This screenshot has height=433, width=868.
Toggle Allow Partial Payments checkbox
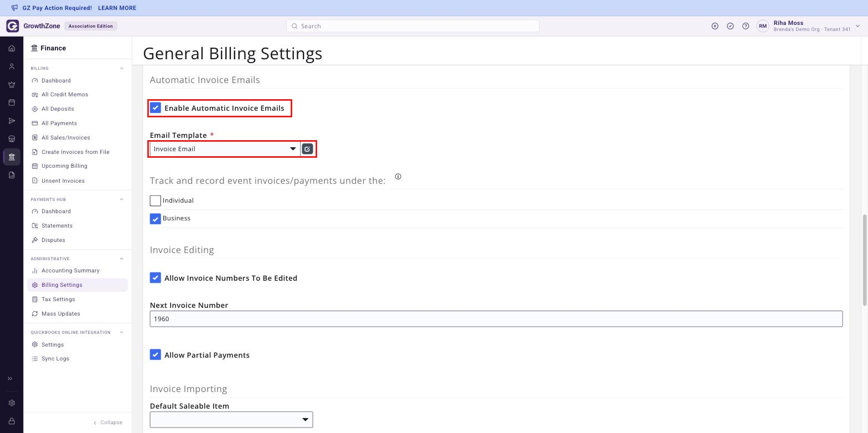156,355
